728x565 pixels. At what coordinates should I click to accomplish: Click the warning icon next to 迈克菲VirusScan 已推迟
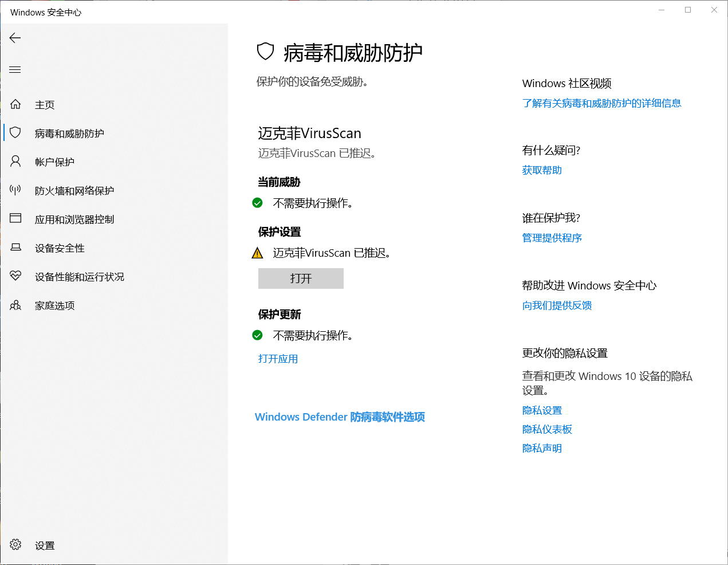(257, 253)
